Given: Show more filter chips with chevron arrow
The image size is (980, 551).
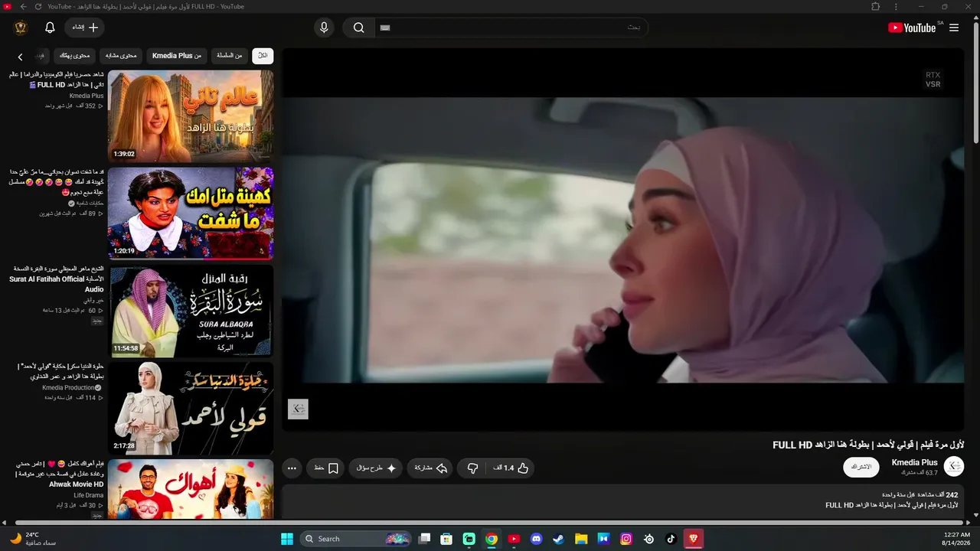Looking at the screenshot, I should pyautogui.click(x=21, y=57).
